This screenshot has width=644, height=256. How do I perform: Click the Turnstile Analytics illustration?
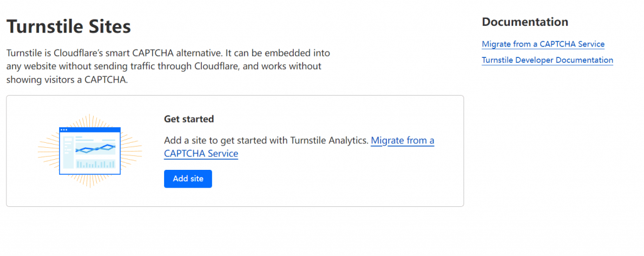click(x=90, y=151)
